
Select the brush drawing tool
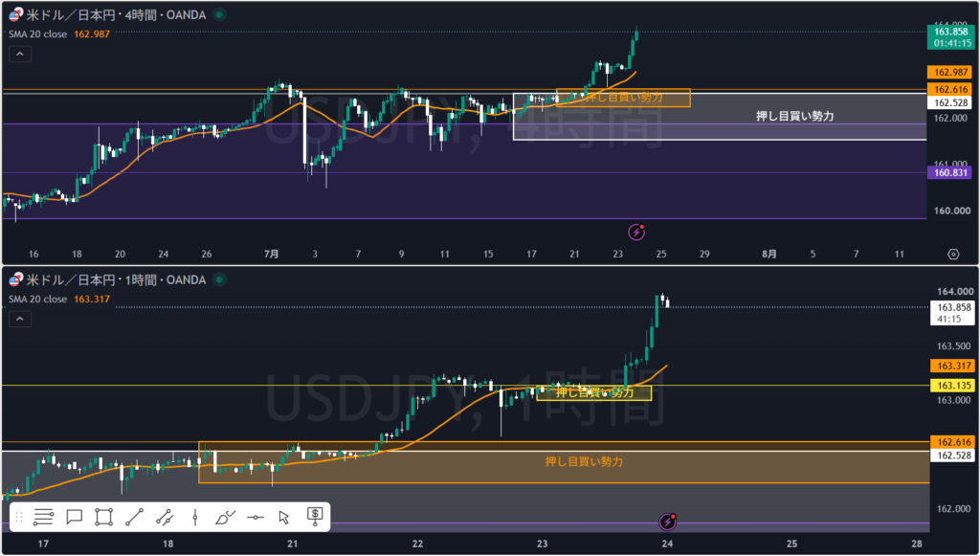tap(225, 518)
